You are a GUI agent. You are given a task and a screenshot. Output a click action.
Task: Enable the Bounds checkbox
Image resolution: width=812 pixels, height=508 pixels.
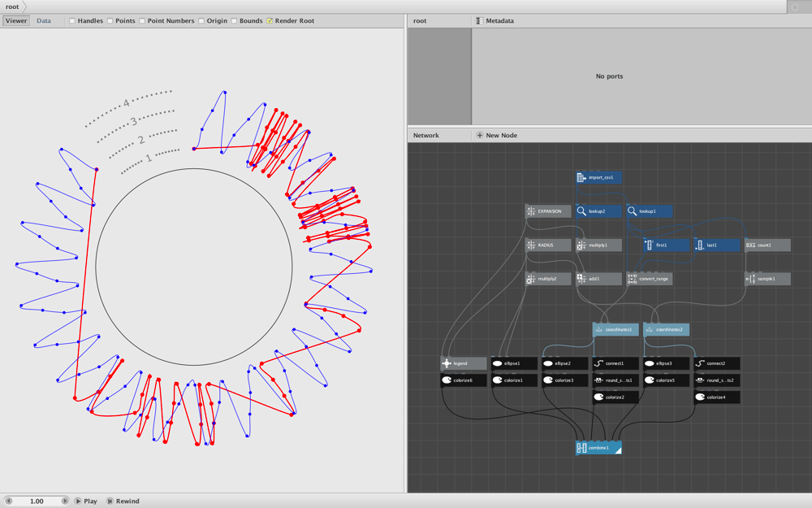(234, 21)
